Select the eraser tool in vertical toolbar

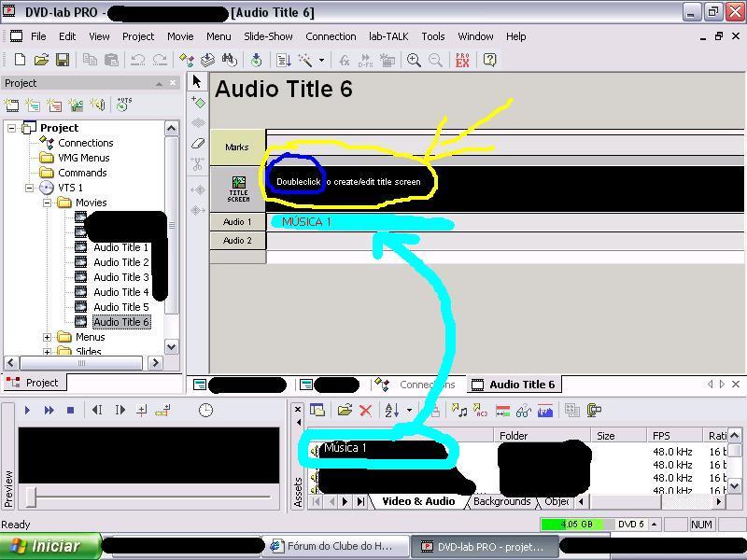click(x=198, y=143)
